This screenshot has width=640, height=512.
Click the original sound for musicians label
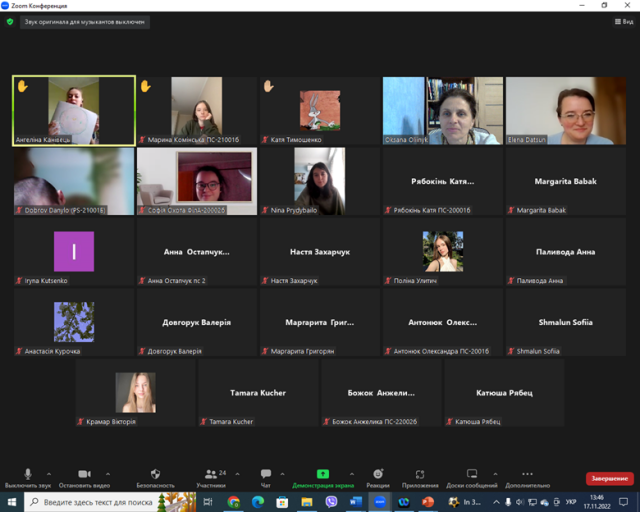[84, 22]
